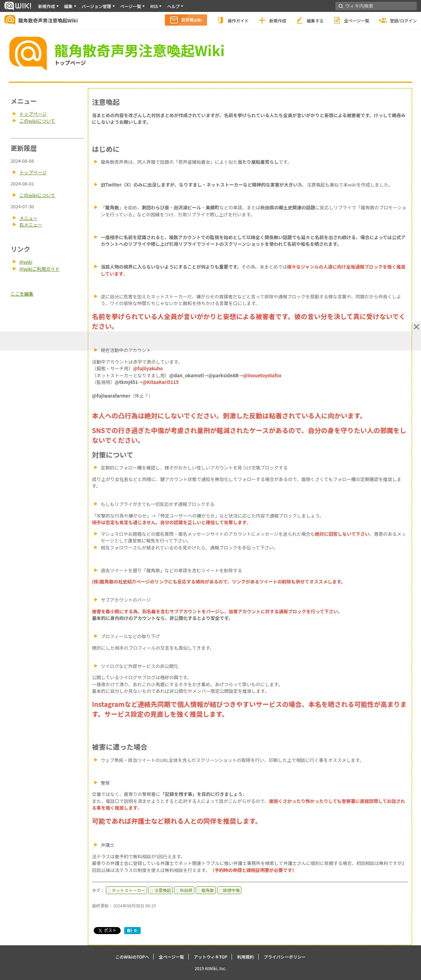
Task: Open the バージョン管理 dropdown menu
Action: (x=98, y=6)
